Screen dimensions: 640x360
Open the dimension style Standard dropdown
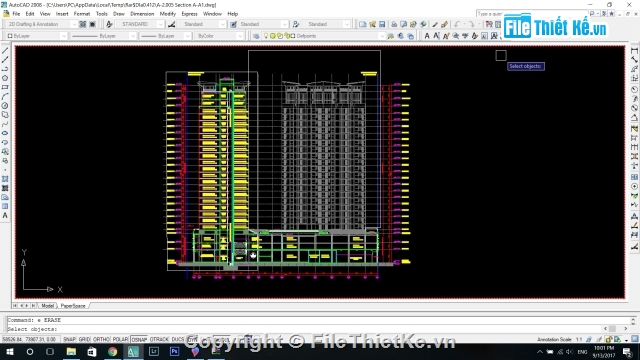click(222, 24)
